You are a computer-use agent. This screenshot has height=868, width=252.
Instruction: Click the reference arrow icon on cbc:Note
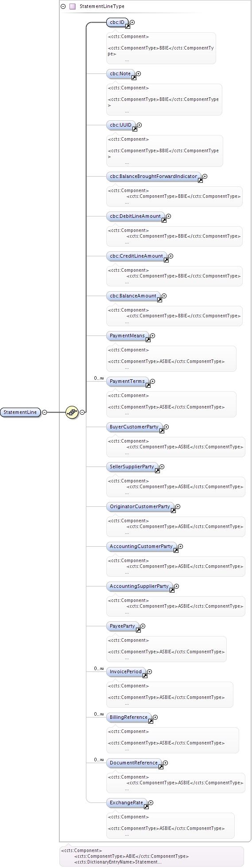pos(134,77)
